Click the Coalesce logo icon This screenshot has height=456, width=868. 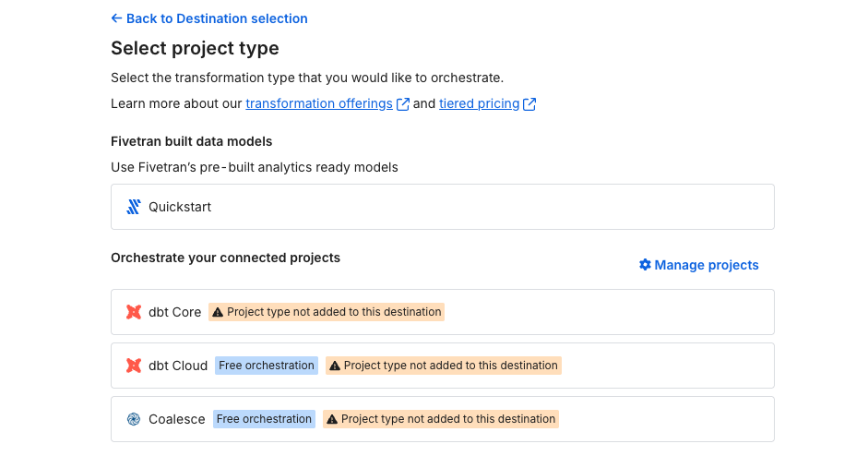click(134, 419)
